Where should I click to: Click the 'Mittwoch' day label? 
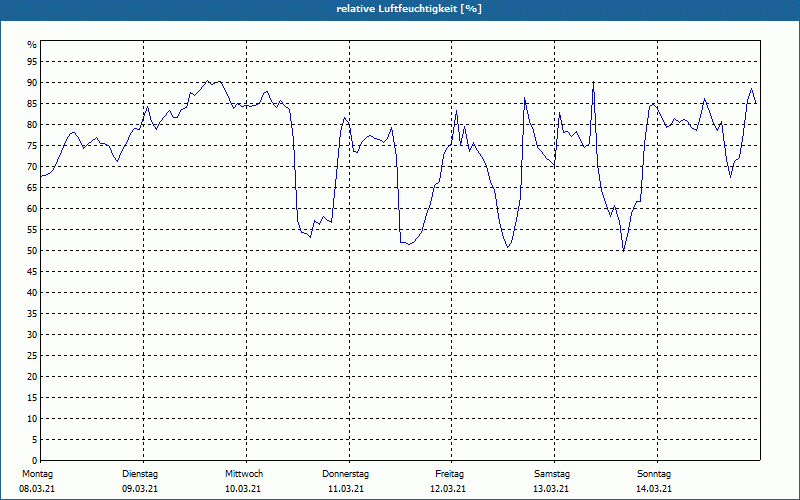click(x=244, y=474)
